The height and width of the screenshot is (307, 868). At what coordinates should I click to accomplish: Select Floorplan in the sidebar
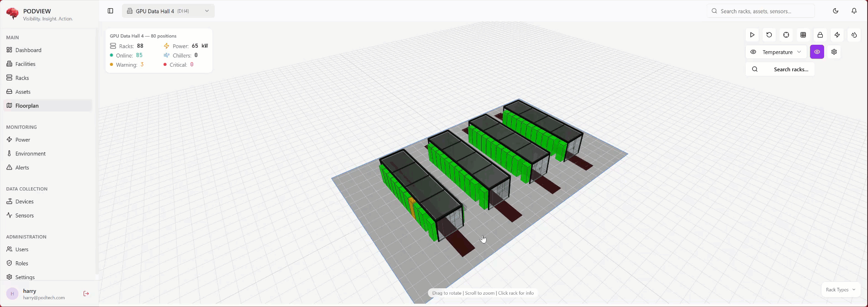click(48, 106)
